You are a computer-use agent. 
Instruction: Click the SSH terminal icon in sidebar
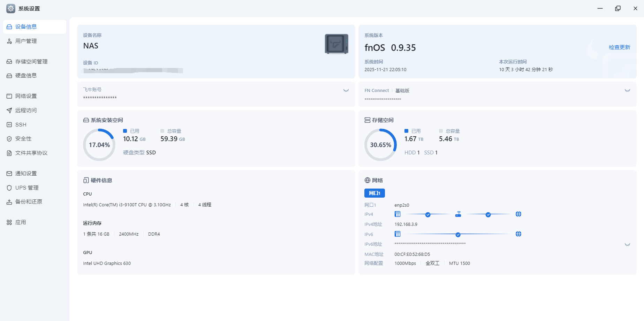click(x=9, y=125)
